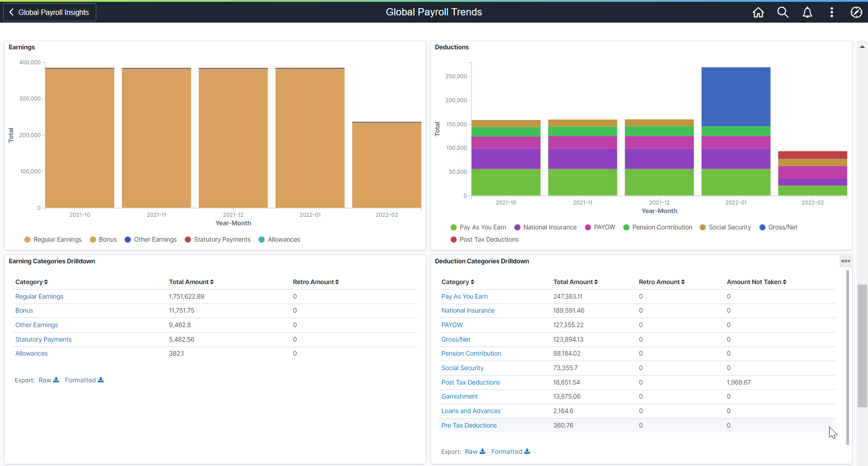Image resolution: width=868 pixels, height=466 pixels.
Task: Sort the Total Amount column in Earnings drilldown
Action: click(x=191, y=281)
